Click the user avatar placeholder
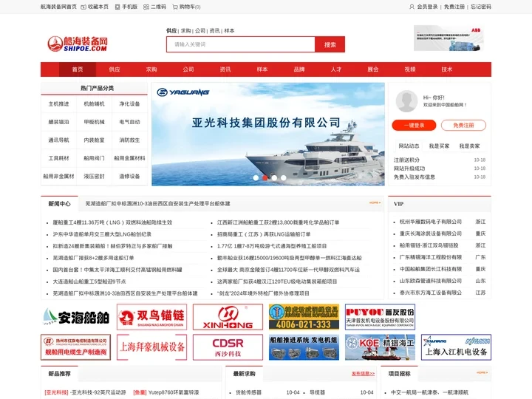 coord(406,101)
